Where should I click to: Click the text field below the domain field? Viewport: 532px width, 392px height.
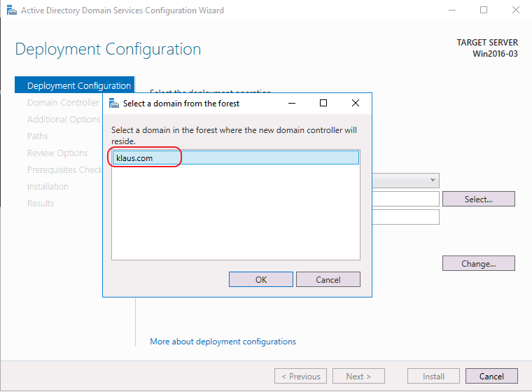(406, 217)
